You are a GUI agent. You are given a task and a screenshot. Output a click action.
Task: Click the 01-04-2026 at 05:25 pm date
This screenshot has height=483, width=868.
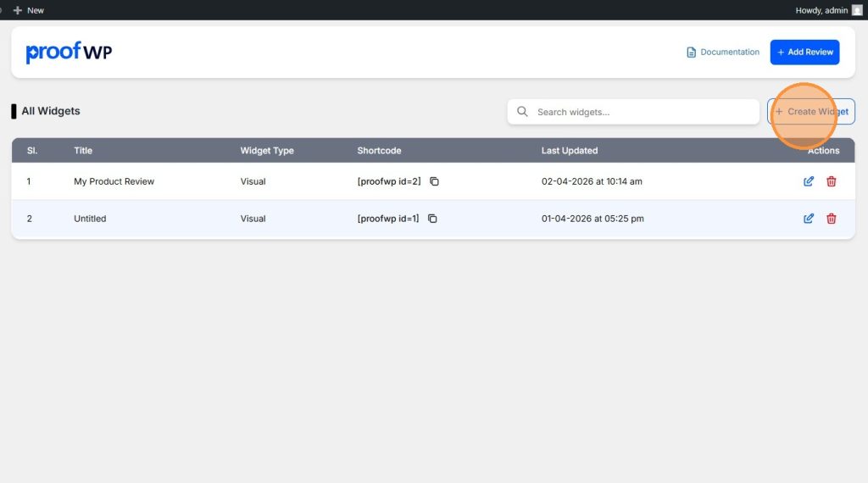pyautogui.click(x=593, y=219)
